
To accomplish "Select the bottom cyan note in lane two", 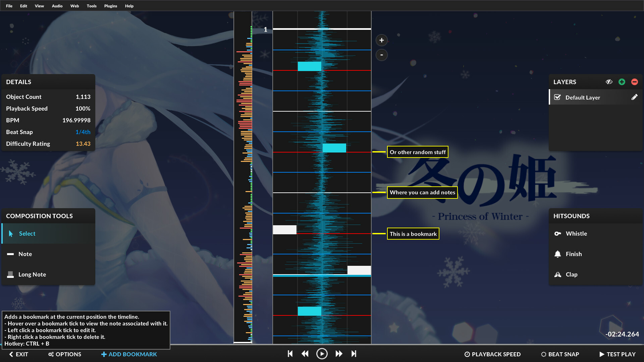I will (x=309, y=311).
